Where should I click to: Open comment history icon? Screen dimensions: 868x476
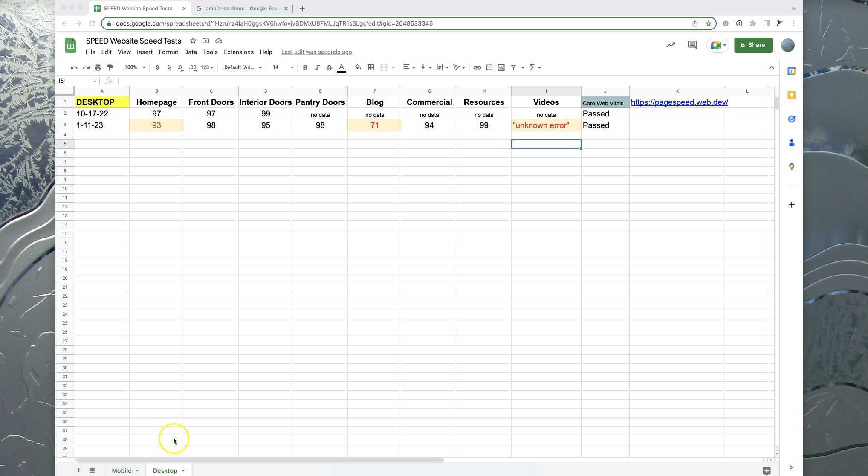tap(692, 45)
